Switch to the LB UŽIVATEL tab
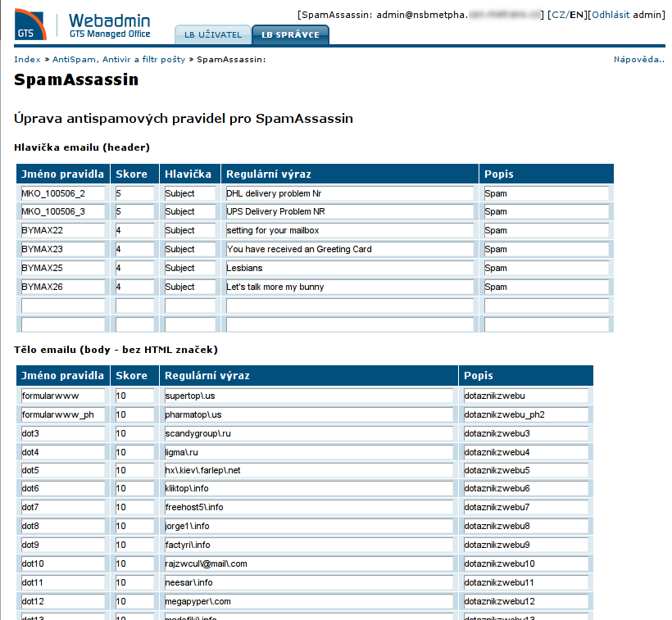 point(213,34)
